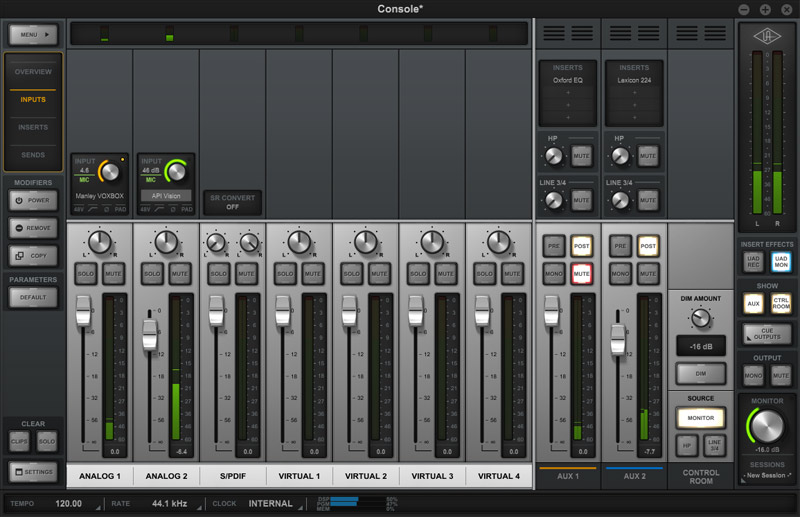The height and width of the screenshot is (517, 800).
Task: Click the Analog 1 pan knob
Action: (100, 242)
